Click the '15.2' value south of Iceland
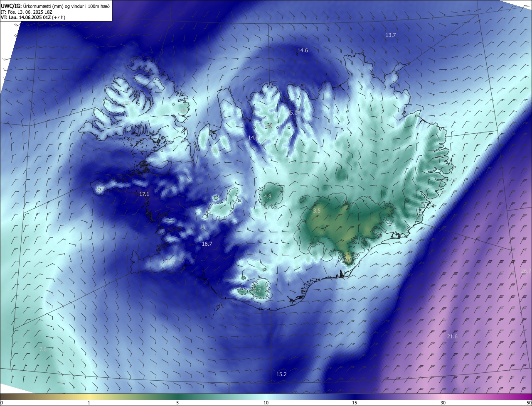 pos(281,374)
